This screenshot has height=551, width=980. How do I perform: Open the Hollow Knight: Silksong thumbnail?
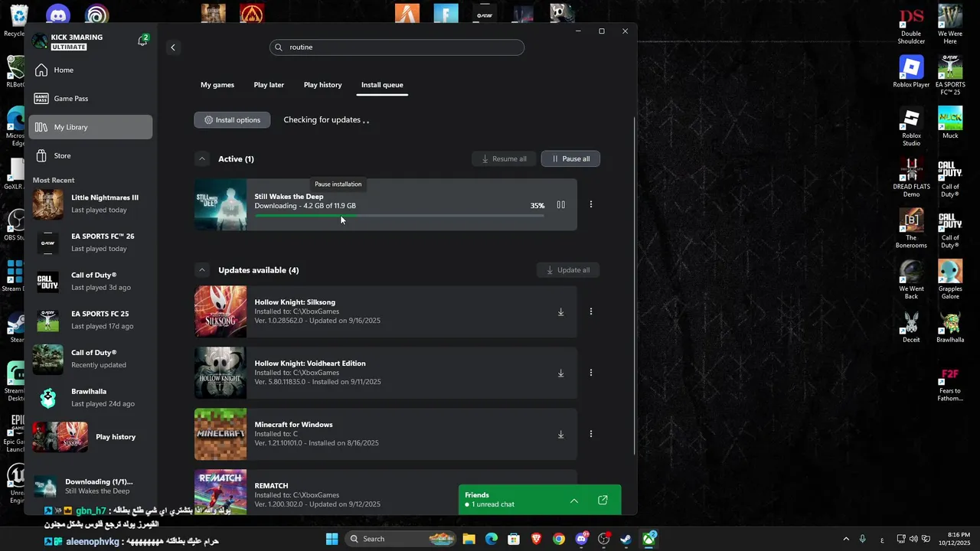pyautogui.click(x=220, y=311)
